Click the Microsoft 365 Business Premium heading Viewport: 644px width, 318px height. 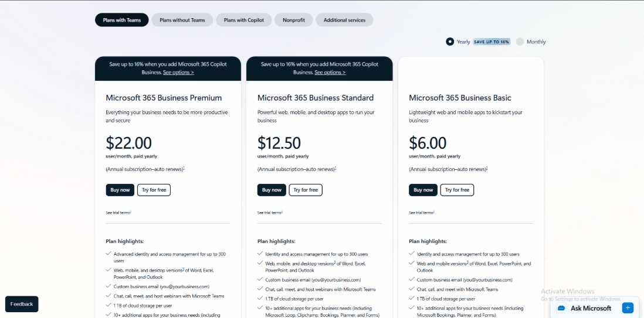[x=164, y=98]
